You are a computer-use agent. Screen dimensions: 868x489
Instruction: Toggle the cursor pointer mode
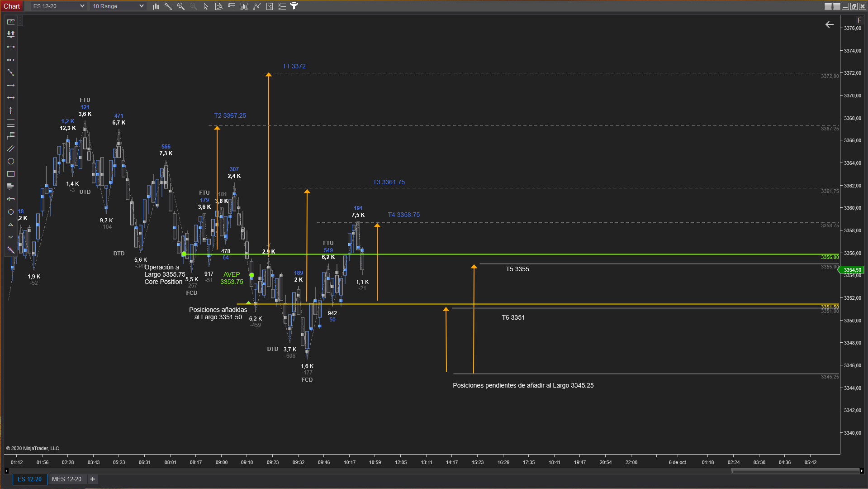[x=206, y=6]
